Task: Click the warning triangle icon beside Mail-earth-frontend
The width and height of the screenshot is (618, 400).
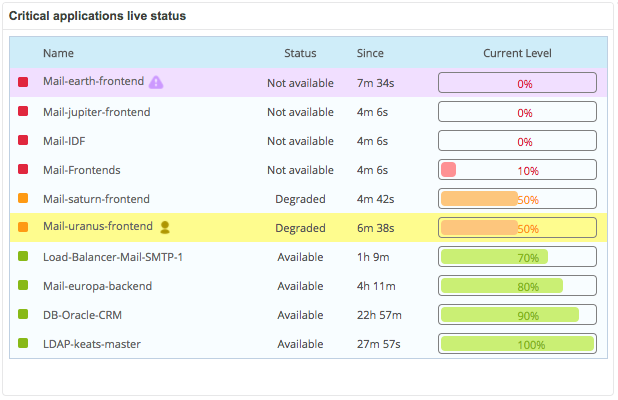Action: pos(156,82)
